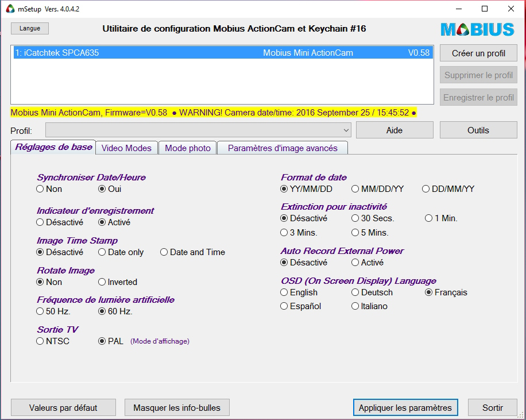Set Rotate Image to Non
The width and height of the screenshot is (526, 420).
[x=49, y=282]
